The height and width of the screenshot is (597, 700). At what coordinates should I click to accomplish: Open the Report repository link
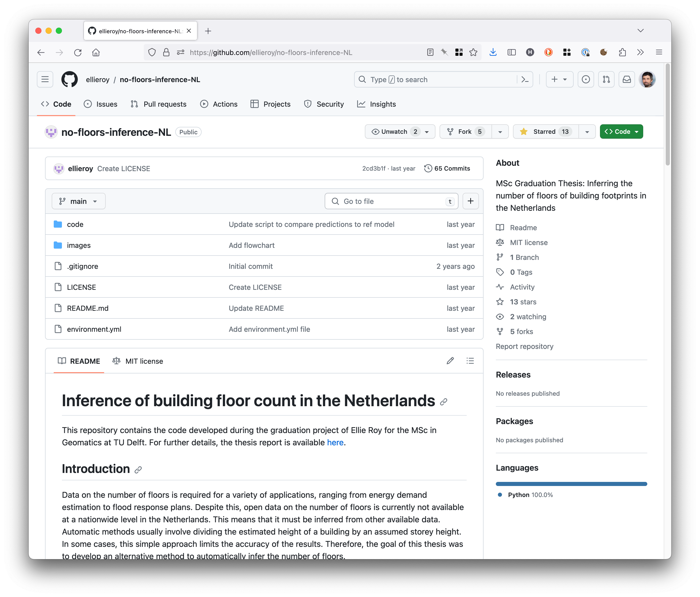(x=524, y=346)
